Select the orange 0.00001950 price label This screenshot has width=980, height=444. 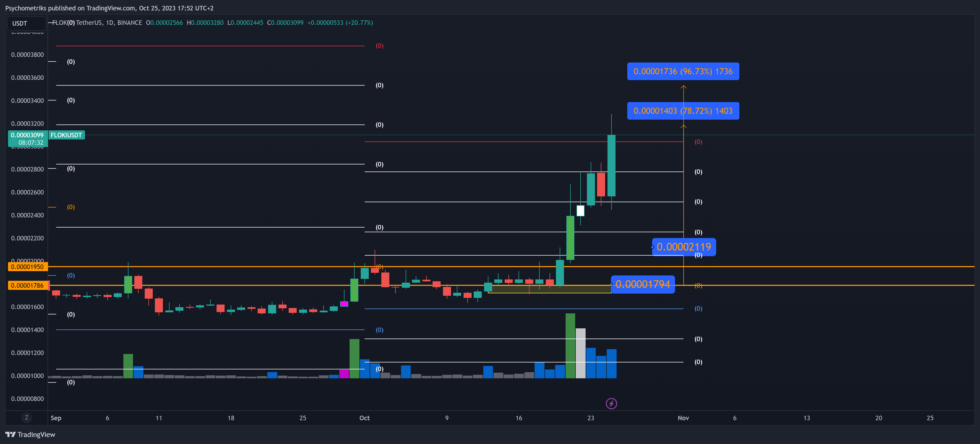pyautogui.click(x=28, y=267)
